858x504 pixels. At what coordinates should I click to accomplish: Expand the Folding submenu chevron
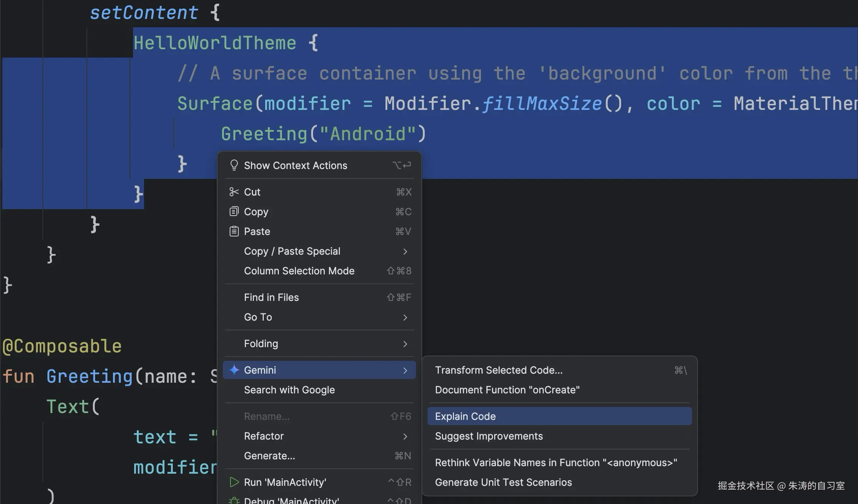pyautogui.click(x=405, y=344)
